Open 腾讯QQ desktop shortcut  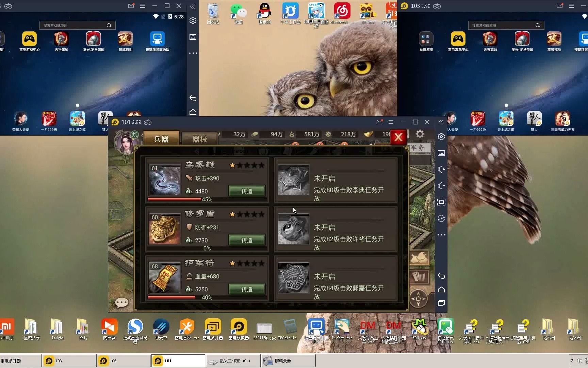click(x=265, y=14)
